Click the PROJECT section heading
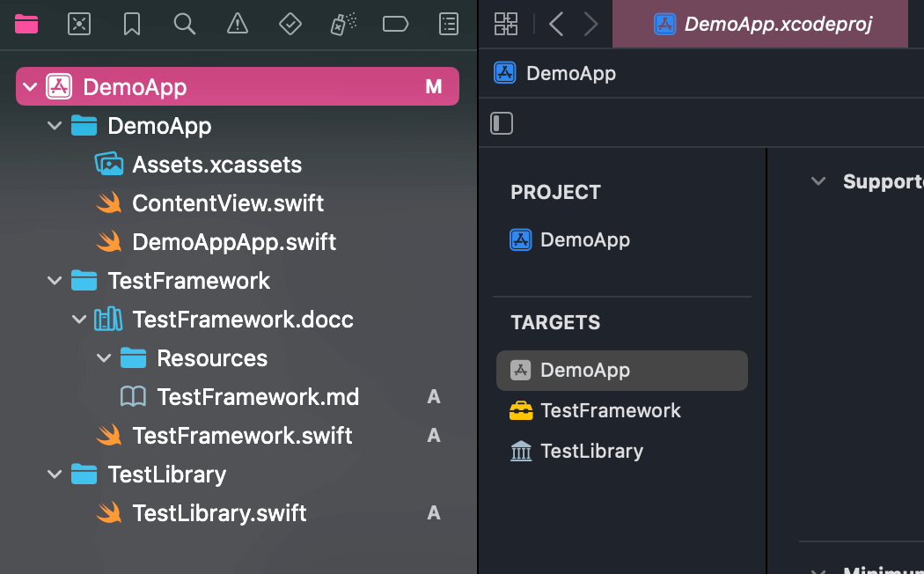The image size is (924, 574). (x=555, y=192)
